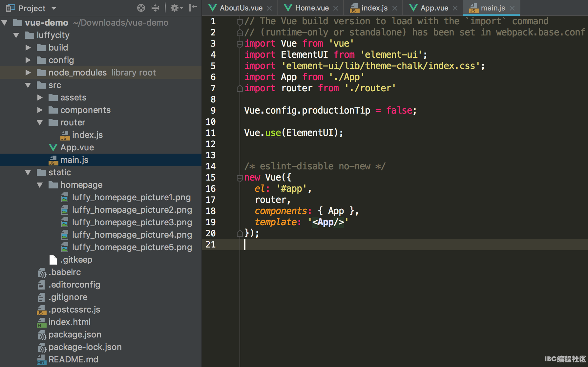588x367 pixels.
Task: Expand the node_modules folder arrow
Action: click(x=28, y=73)
